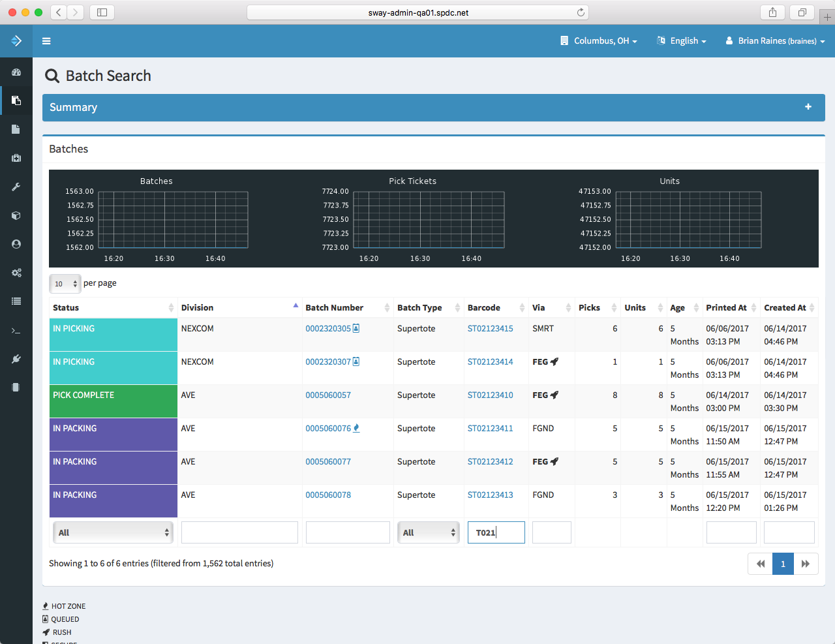The height and width of the screenshot is (644, 835).
Task: Sort table by Status column
Action: click(x=113, y=307)
